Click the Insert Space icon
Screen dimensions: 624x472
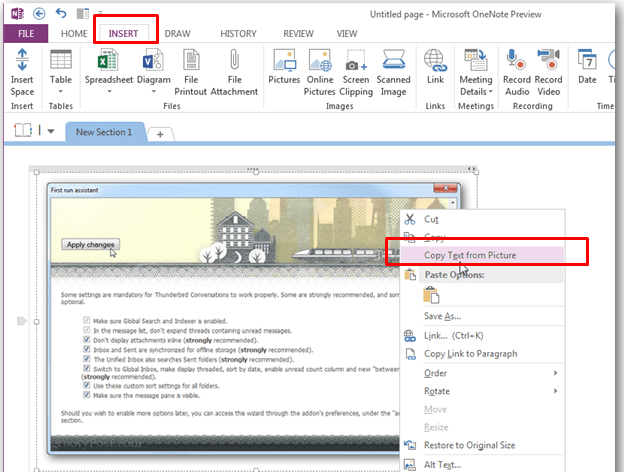tap(22, 60)
